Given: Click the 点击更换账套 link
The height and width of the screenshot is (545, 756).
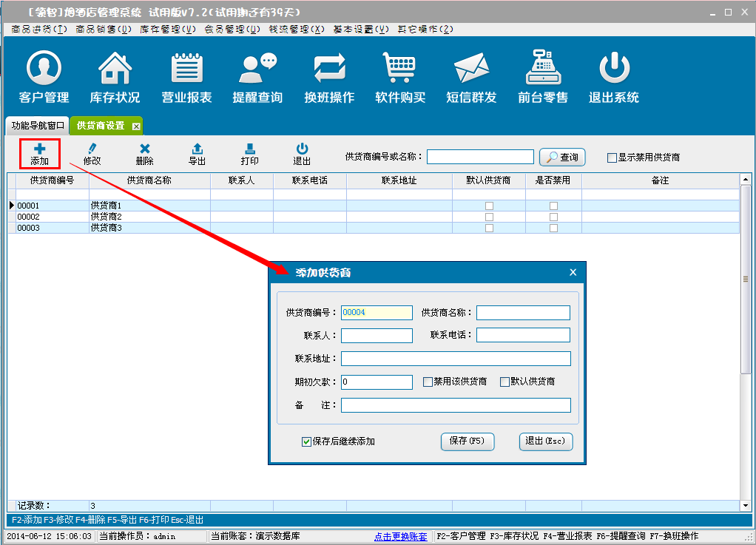Looking at the screenshot, I should (400, 536).
